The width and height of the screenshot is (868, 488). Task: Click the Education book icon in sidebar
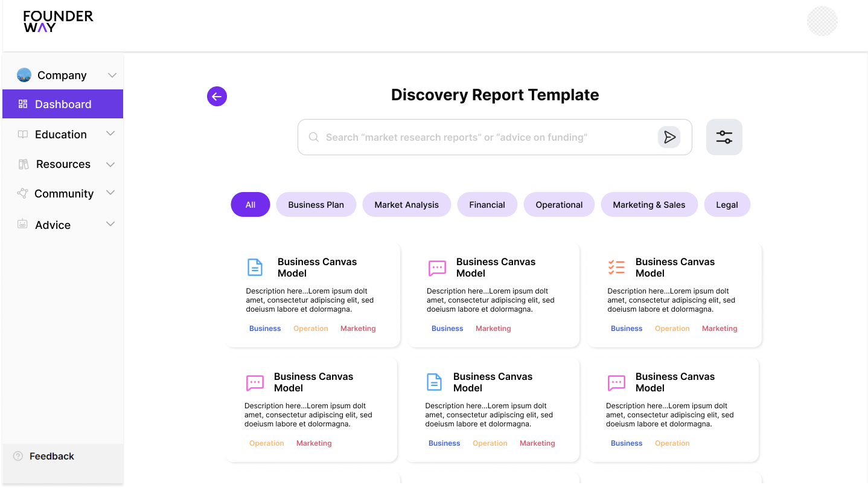(23, 135)
